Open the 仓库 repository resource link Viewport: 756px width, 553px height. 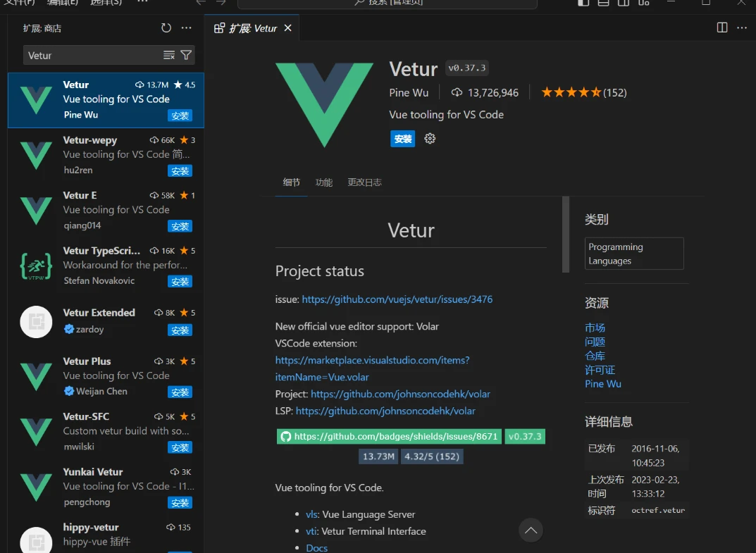[595, 356]
